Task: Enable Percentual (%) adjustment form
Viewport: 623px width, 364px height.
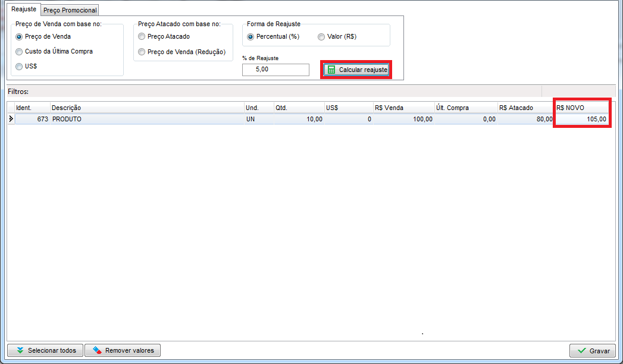Action: pos(251,36)
